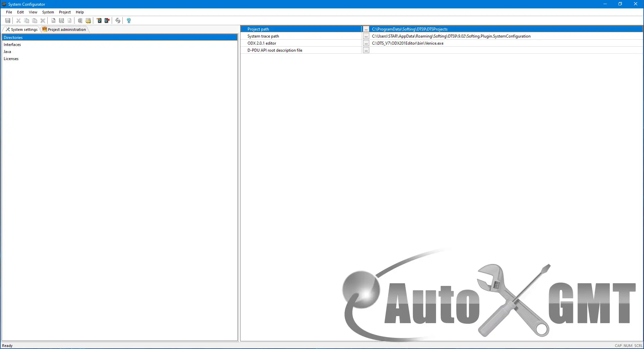The height and width of the screenshot is (349, 644).
Task: Select Licenses in the settings list
Action: pyautogui.click(x=119, y=59)
